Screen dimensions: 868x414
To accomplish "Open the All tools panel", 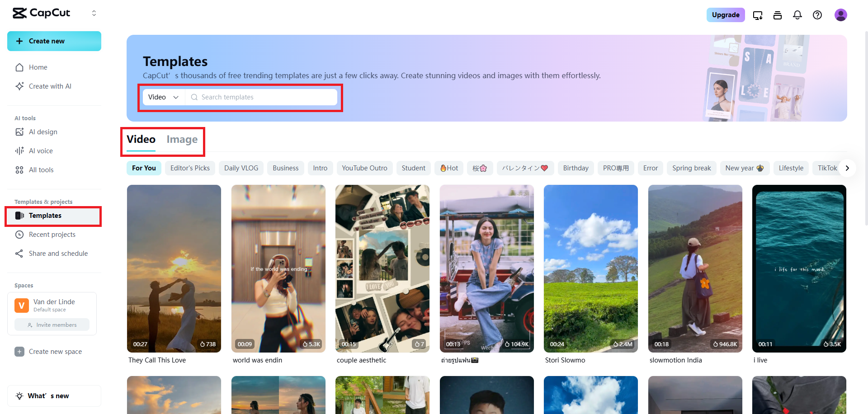I will (x=41, y=169).
